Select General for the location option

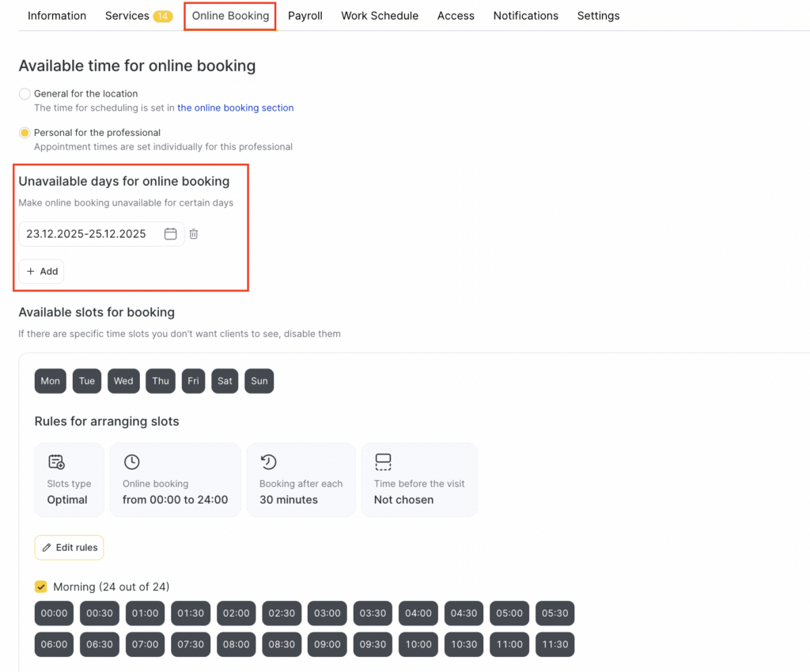click(25, 94)
